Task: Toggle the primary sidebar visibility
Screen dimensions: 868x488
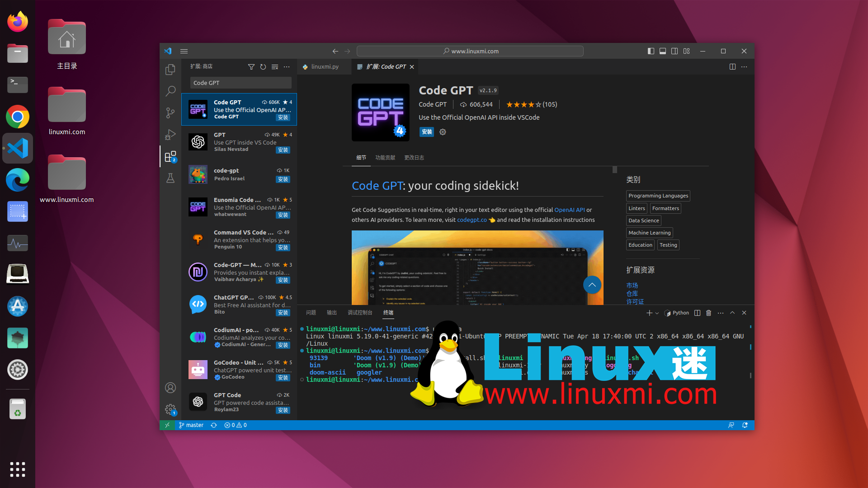Action: [651, 51]
